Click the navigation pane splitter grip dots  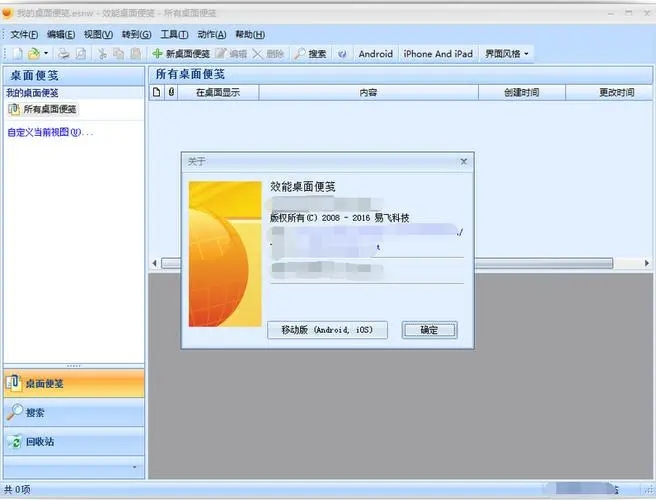click(x=74, y=366)
